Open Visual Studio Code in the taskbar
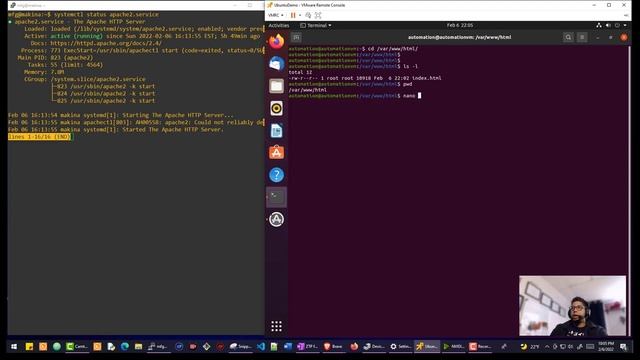 [261, 347]
